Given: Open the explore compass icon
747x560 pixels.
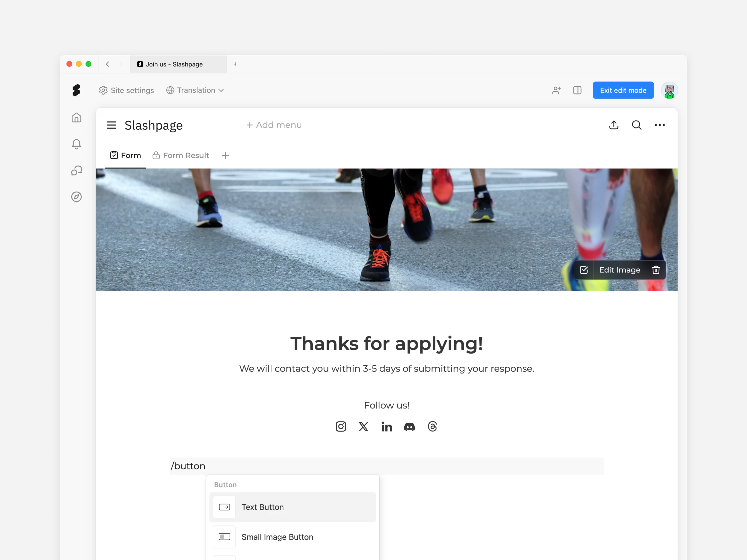Looking at the screenshot, I should pos(76,197).
